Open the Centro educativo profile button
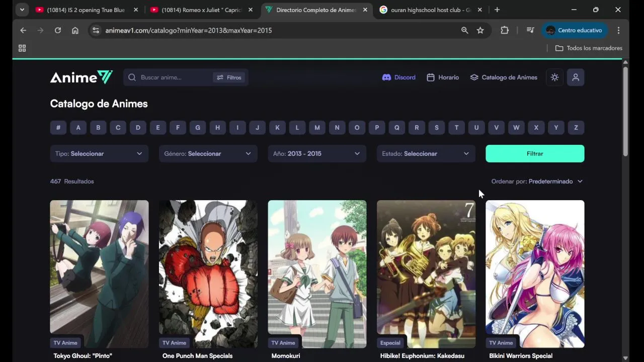 pos(574,30)
